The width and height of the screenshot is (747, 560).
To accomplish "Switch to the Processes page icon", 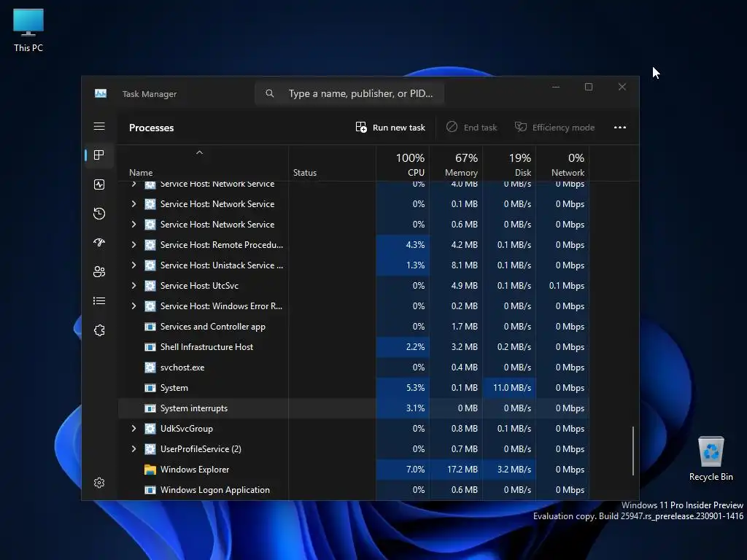I will [99, 155].
